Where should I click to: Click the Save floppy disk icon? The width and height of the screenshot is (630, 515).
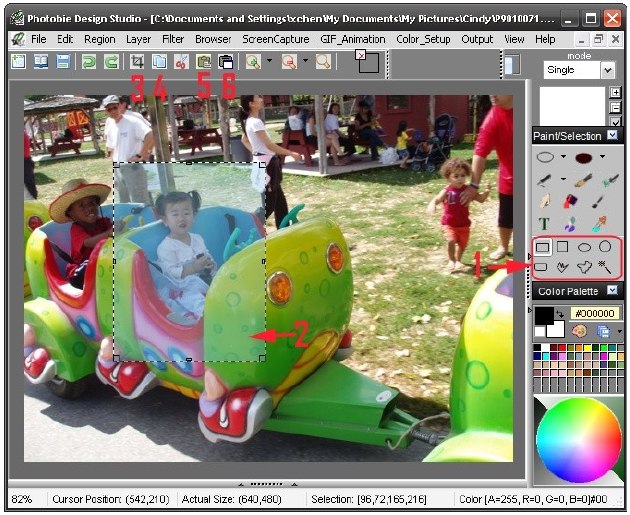pyautogui.click(x=62, y=61)
